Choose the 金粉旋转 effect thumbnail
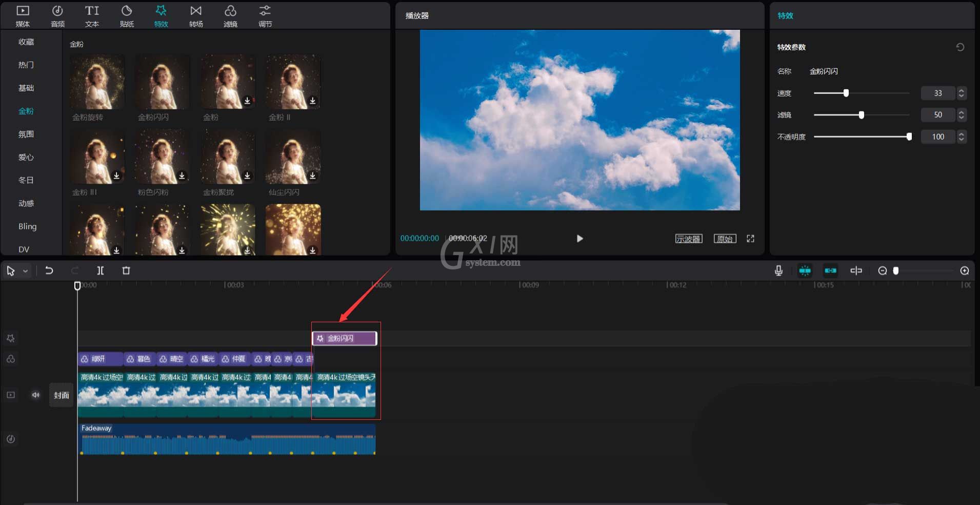This screenshot has width=980, height=505. click(97, 82)
